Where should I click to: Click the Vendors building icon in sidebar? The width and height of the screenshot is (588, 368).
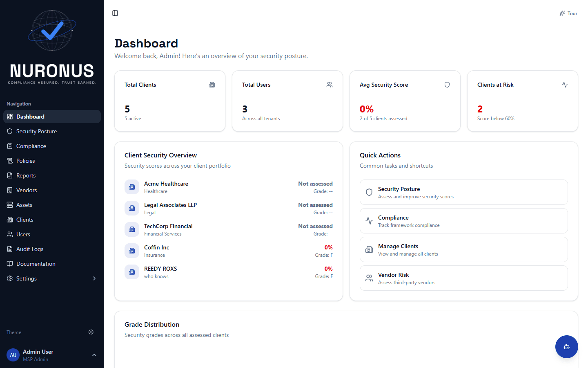[10, 190]
